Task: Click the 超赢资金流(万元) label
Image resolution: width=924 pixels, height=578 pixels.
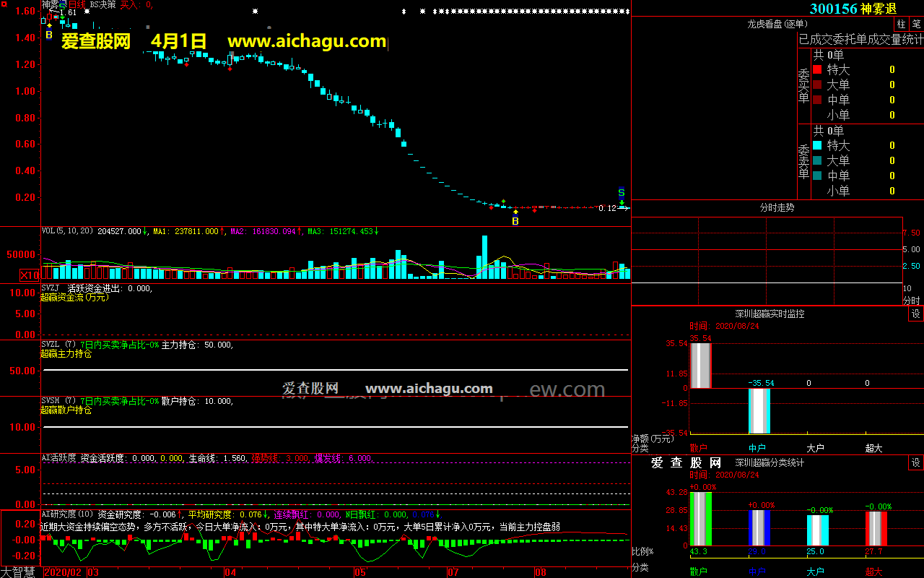Action: click(x=74, y=297)
